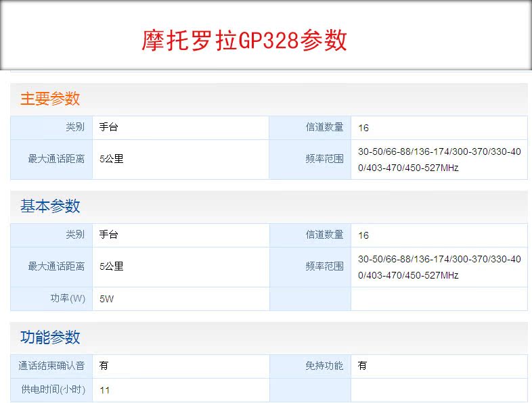Click the 30-50/66-88 frequency value under 主要参数

(x=439, y=160)
